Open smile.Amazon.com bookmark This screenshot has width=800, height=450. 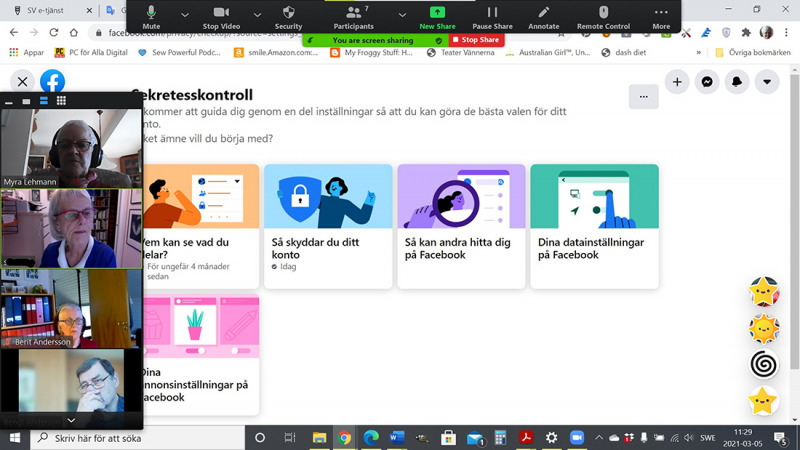[276, 52]
